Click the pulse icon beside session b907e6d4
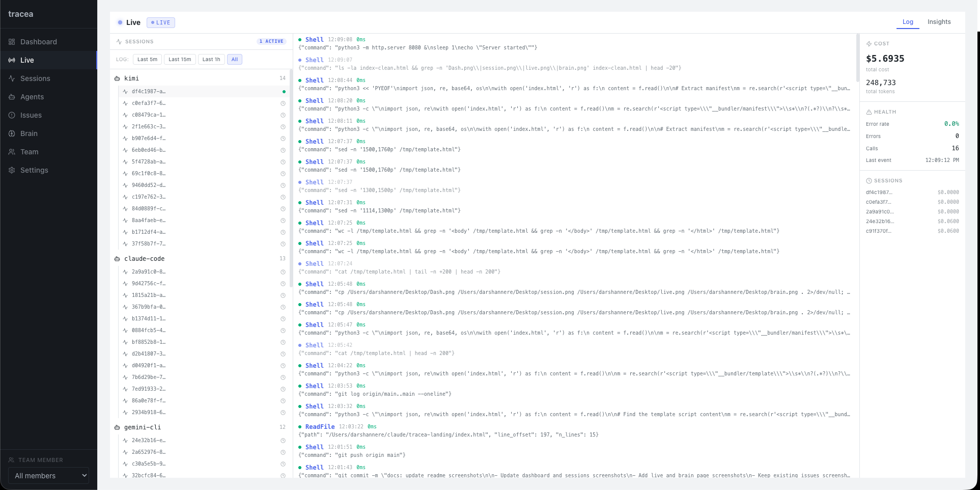This screenshot has height=490, width=980. [x=125, y=139]
